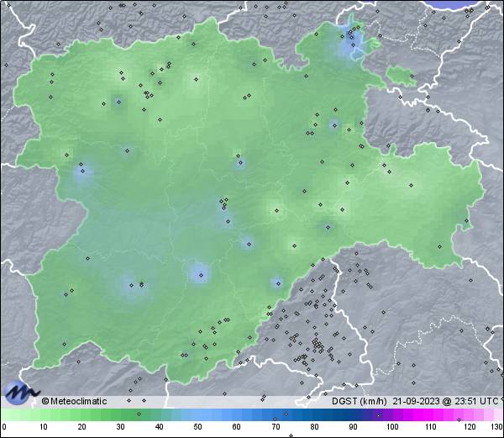Click the 0 label on the scale
The width and height of the screenshot is (504, 438).
pos(4,427)
